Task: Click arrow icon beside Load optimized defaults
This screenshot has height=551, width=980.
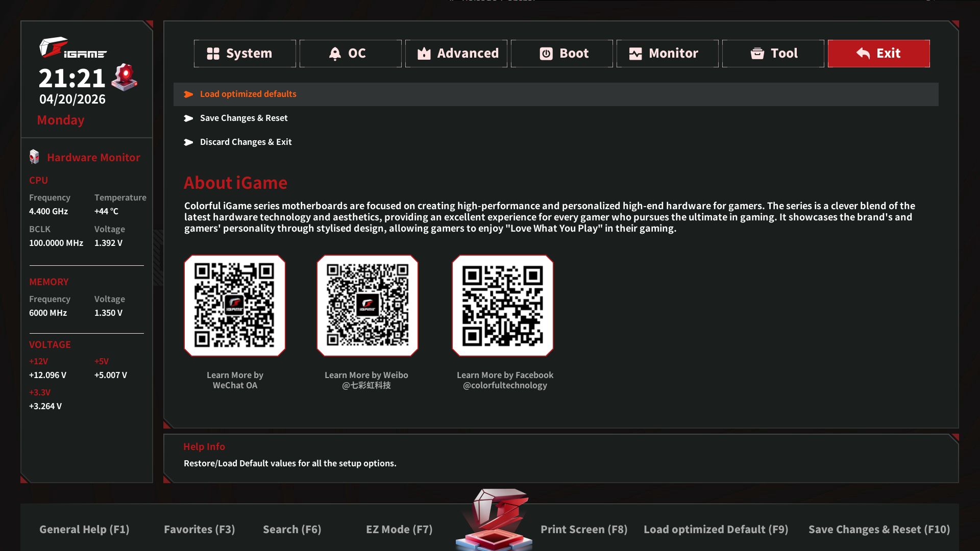Action: [188, 94]
